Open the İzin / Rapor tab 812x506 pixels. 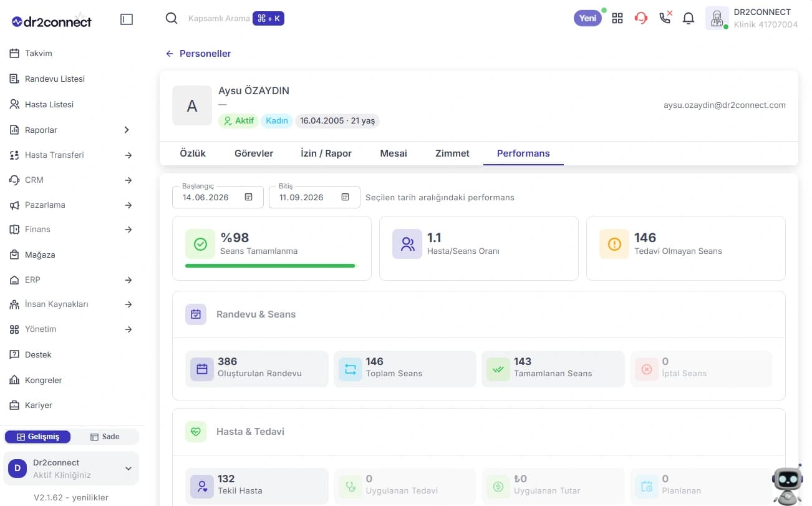[x=326, y=153]
